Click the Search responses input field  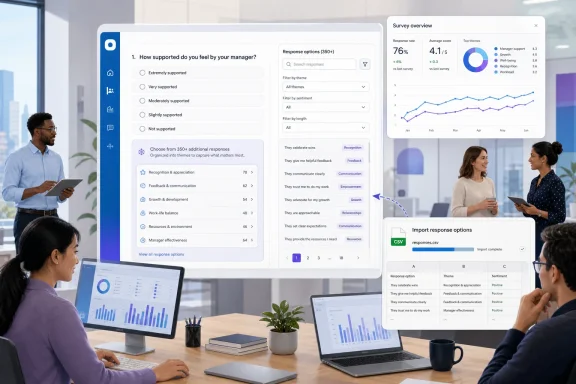click(319, 64)
